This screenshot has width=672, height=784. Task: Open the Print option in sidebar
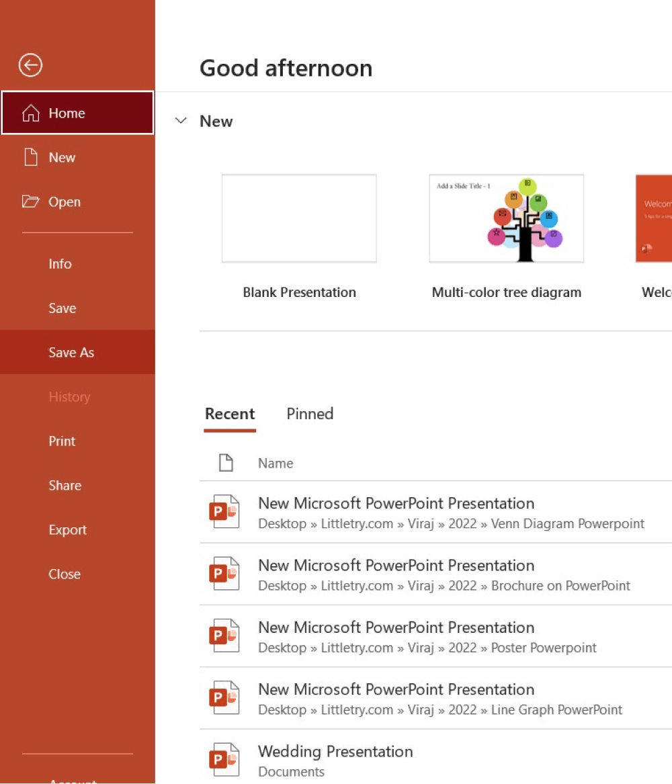pos(62,441)
